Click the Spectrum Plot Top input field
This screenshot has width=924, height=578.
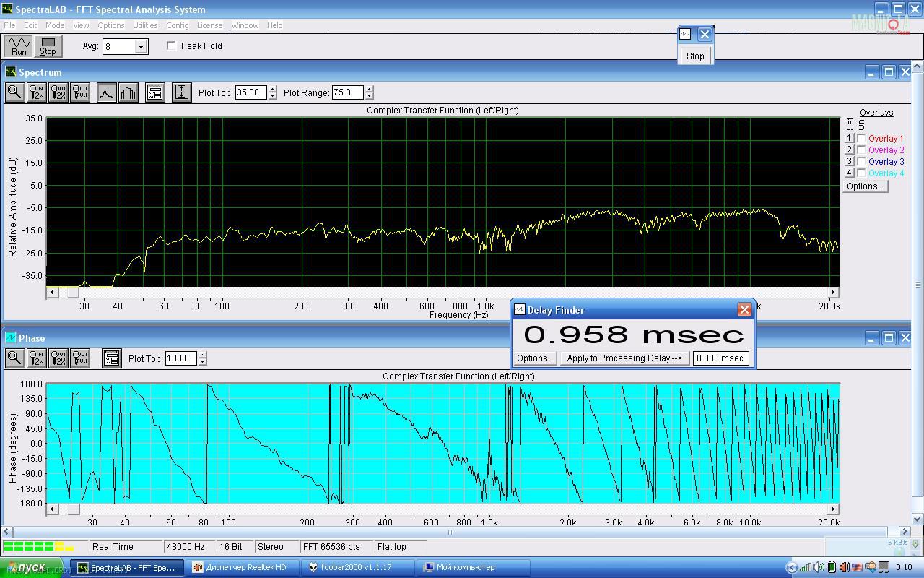[251, 92]
